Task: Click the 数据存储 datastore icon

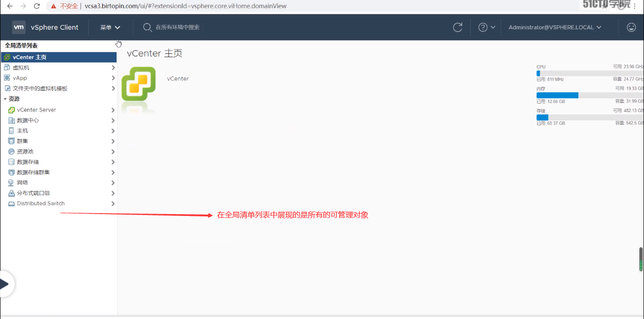Action: pos(12,162)
